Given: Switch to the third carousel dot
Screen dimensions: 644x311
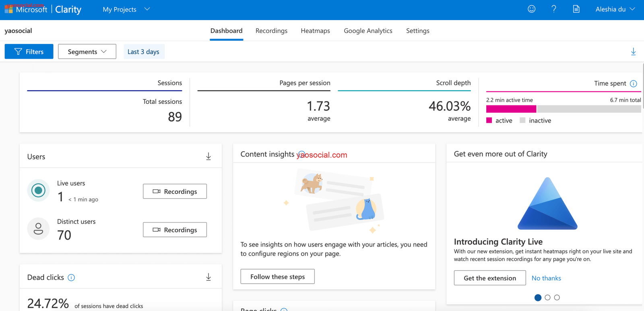Looking at the screenshot, I should [557, 298].
